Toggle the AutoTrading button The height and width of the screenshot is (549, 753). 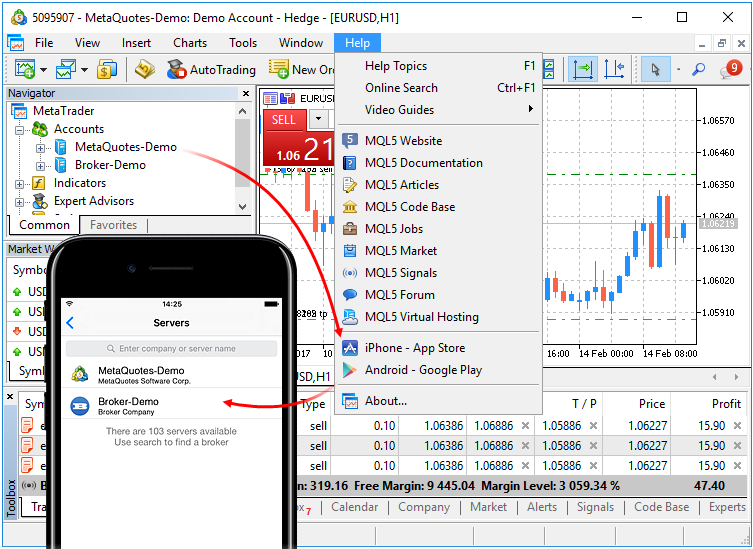pos(211,70)
